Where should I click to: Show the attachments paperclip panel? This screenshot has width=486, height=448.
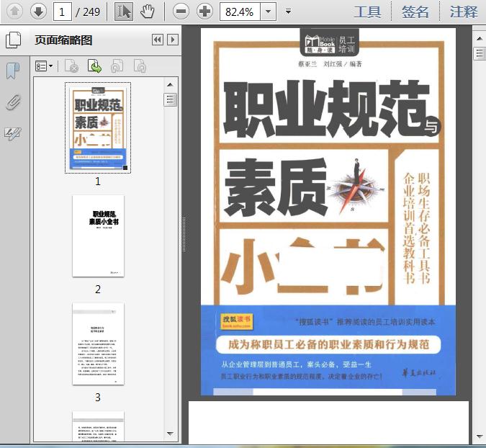click(x=13, y=102)
